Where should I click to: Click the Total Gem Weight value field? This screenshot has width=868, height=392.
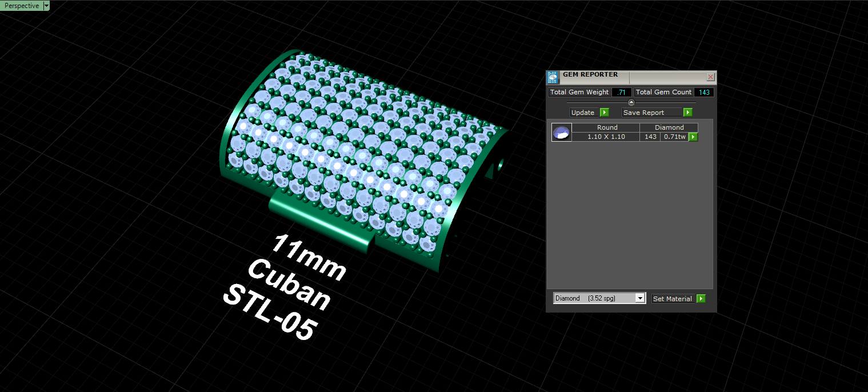point(622,92)
